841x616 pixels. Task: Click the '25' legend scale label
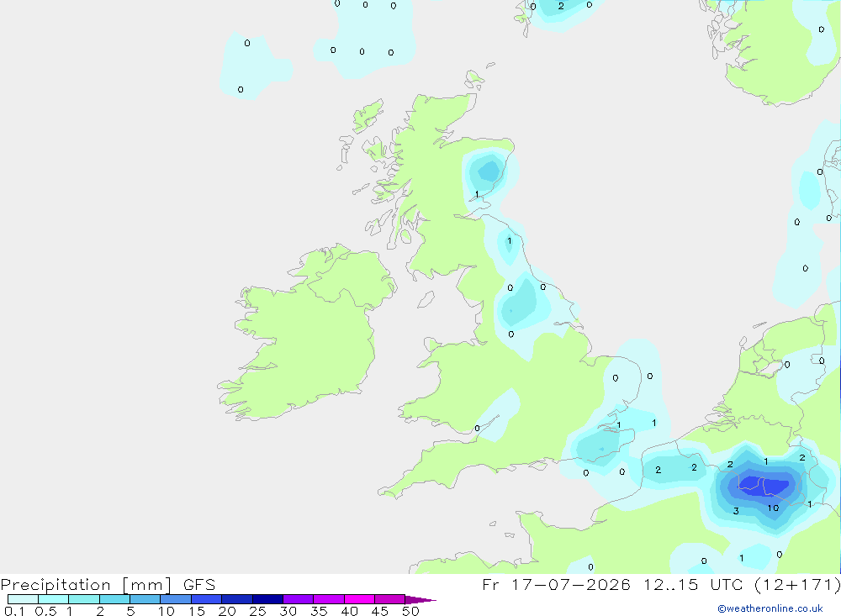point(258,611)
